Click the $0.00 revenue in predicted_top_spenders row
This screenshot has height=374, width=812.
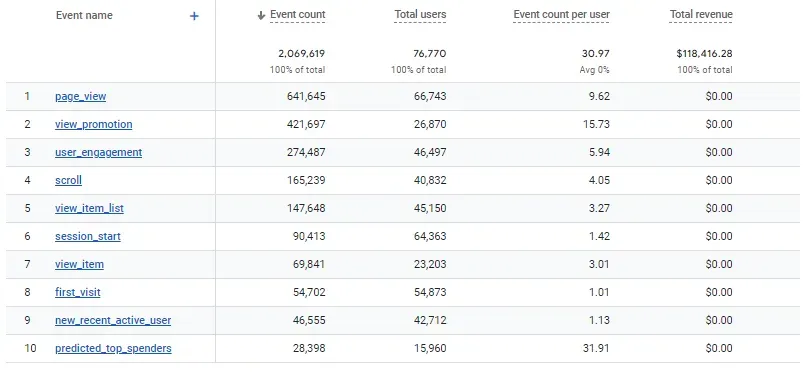pos(719,348)
